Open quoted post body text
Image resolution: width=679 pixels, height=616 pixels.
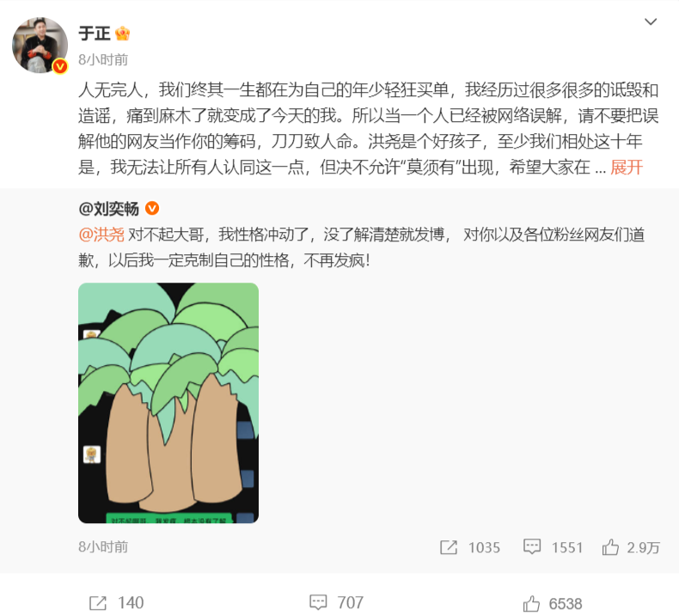pyautogui.click(x=362, y=247)
